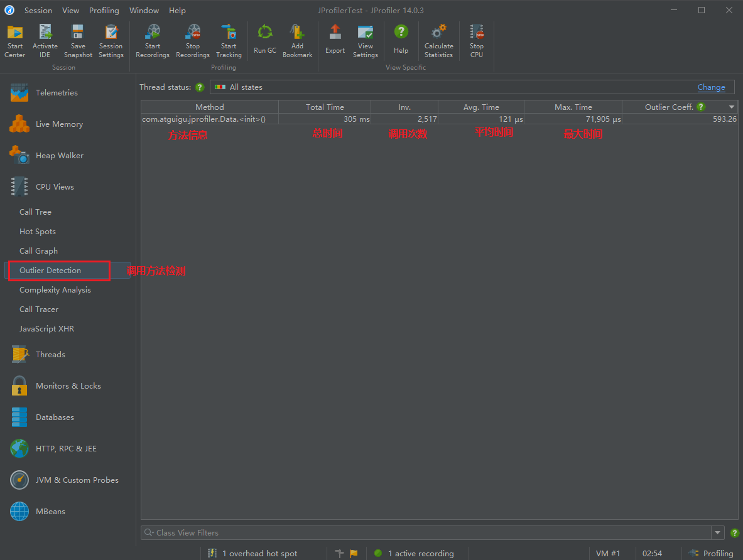Open the Help menu
Viewport: 743px width, 560px height.
(x=177, y=11)
